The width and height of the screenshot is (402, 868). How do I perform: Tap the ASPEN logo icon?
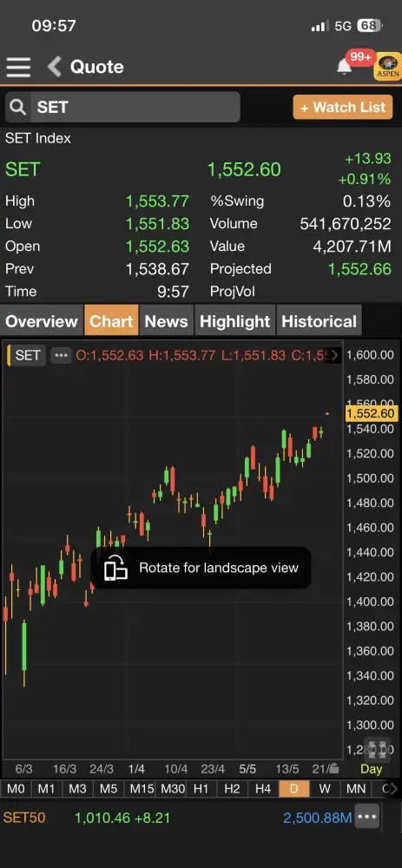pos(388,67)
